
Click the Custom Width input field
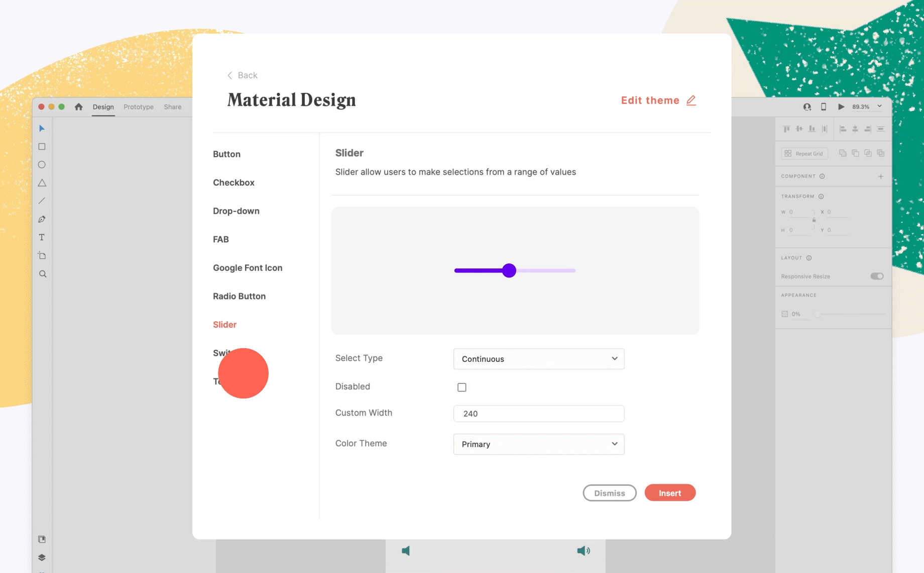(x=538, y=413)
